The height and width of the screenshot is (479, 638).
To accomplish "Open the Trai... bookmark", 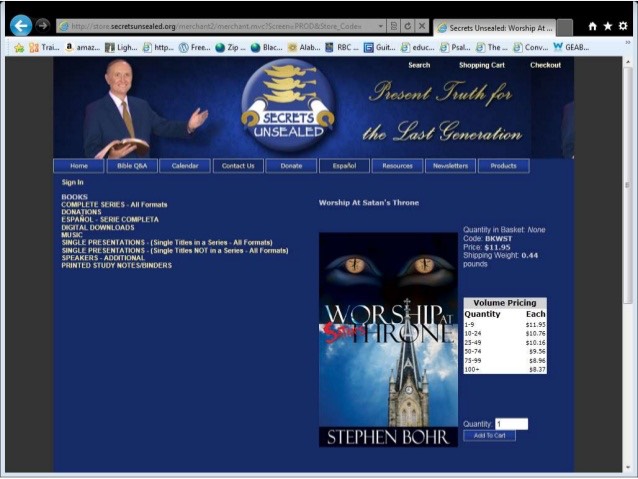I will [x=44, y=47].
